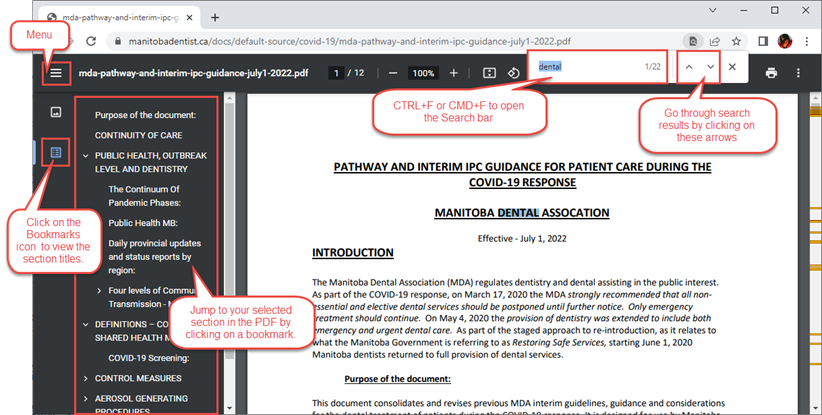Show page thumbnails in the sidebar
The width and height of the screenshot is (822, 415).
click(x=56, y=112)
